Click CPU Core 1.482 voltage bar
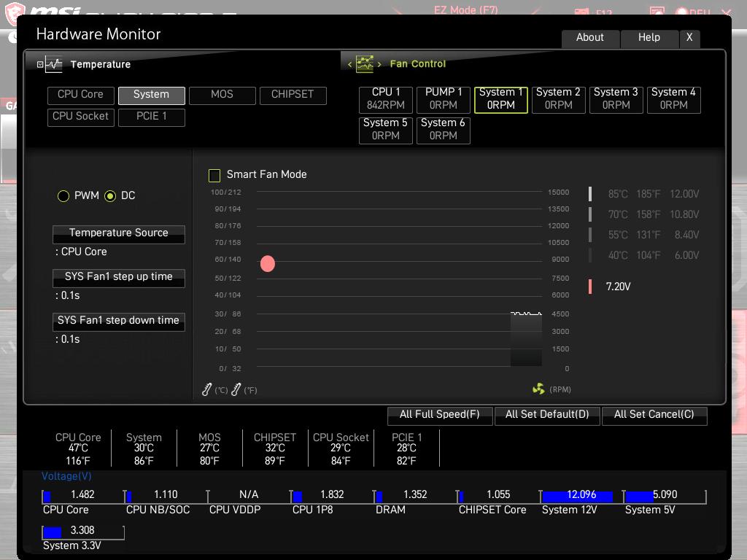The width and height of the screenshot is (747, 560). point(83,496)
